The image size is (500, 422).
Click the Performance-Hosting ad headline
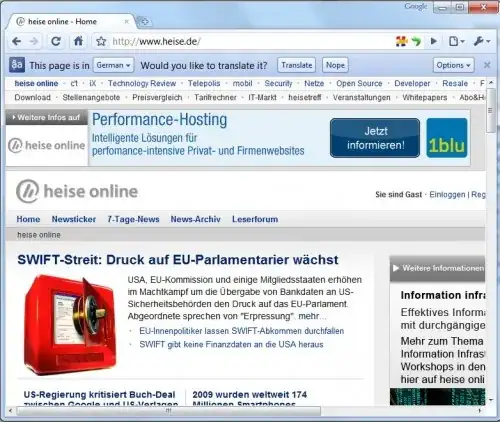[x=159, y=120]
